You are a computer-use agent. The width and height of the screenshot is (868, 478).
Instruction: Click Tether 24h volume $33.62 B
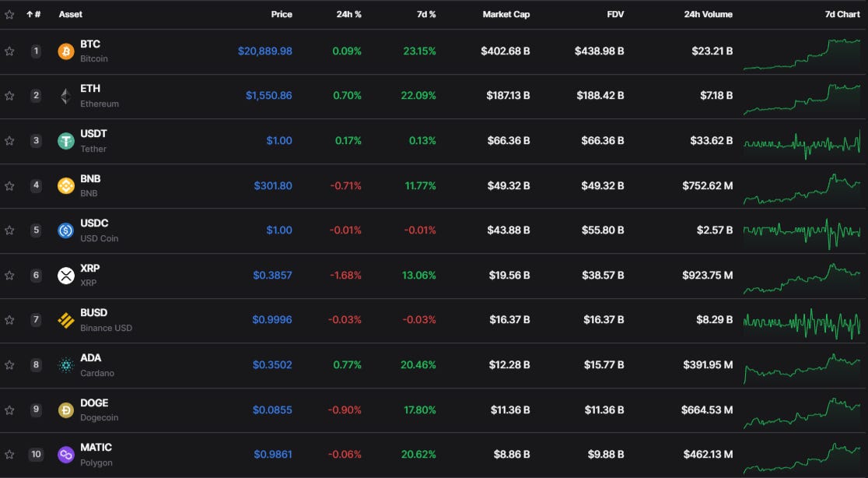point(712,141)
